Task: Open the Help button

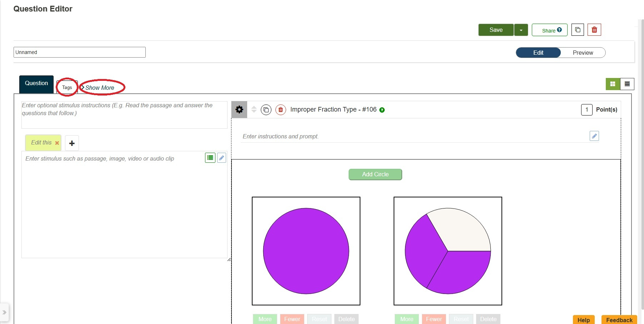Action: pyautogui.click(x=584, y=320)
